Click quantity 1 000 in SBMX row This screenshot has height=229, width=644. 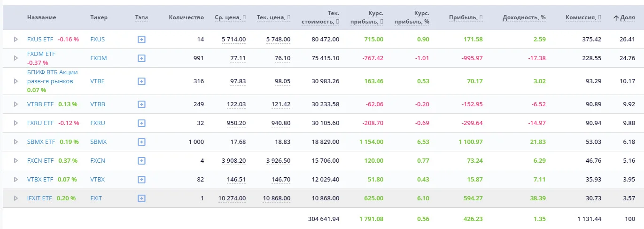click(196, 142)
